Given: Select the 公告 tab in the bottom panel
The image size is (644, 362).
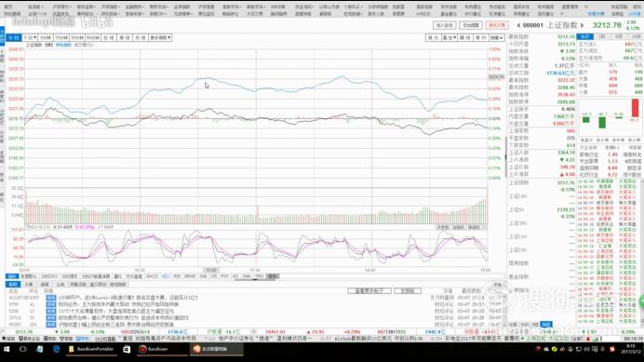Looking at the screenshot, I should 60,285.
